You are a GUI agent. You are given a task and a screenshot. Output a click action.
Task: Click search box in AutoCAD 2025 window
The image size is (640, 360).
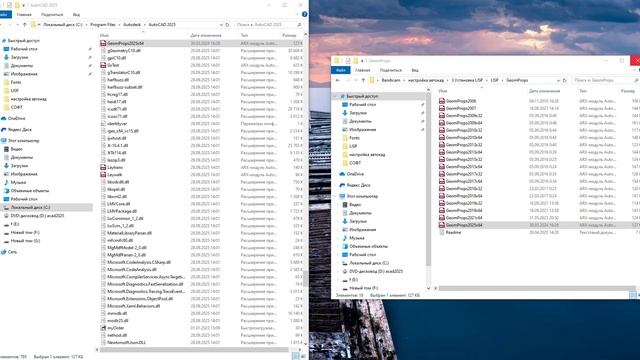(269, 25)
